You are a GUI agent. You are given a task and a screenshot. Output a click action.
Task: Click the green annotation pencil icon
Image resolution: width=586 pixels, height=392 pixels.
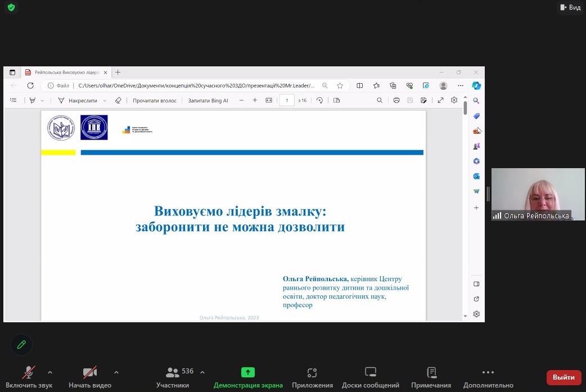tap(21, 344)
